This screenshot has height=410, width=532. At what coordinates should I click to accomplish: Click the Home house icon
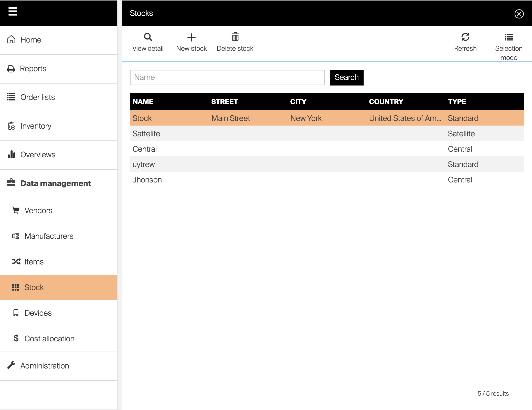11,39
